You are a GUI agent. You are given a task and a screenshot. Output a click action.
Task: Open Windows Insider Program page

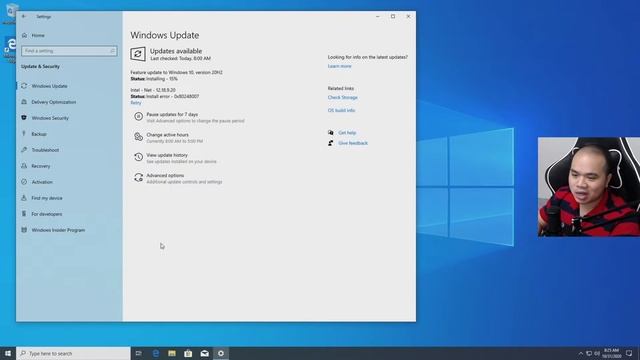58,230
